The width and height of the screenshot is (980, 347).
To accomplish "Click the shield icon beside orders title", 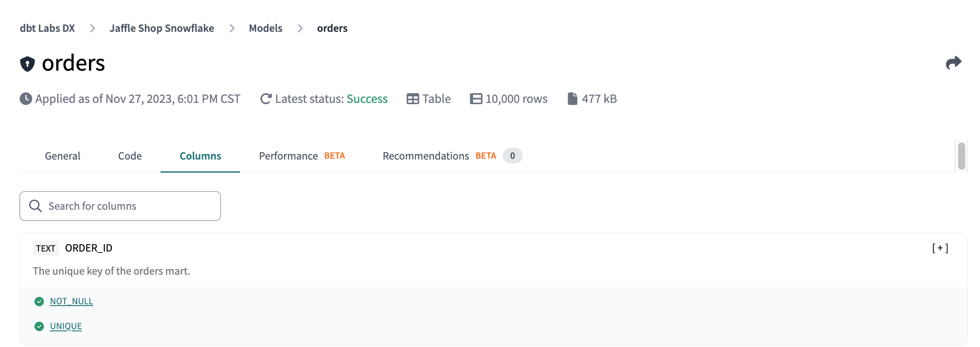I will 27,64.
